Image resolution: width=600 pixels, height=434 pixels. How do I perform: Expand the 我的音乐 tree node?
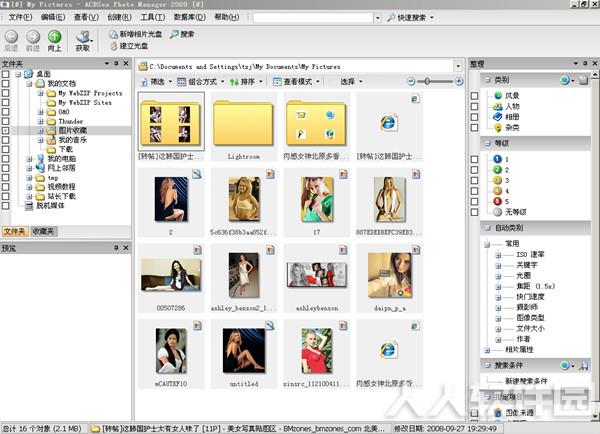click(x=41, y=140)
